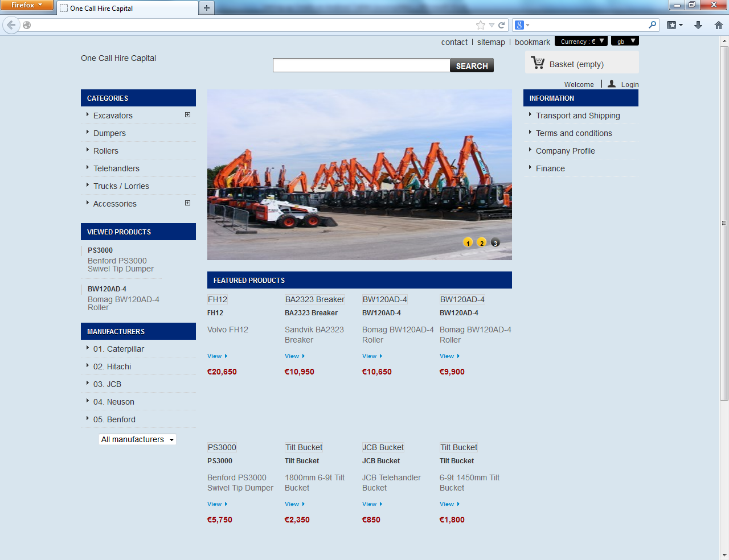Click the excavator banner image
Image resolution: width=729 pixels, height=560 pixels.
point(359,175)
